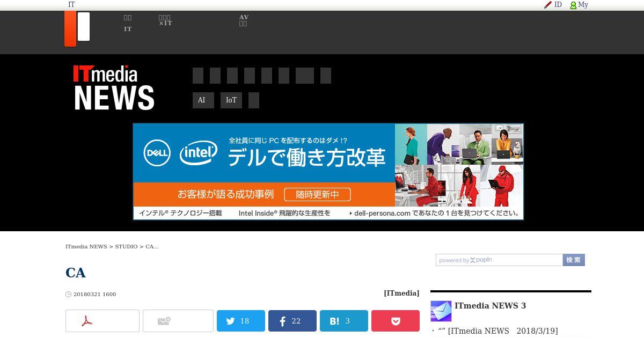
Task: Click the mail envelope icon beside ITmedia NEWS 3
Action: click(441, 311)
